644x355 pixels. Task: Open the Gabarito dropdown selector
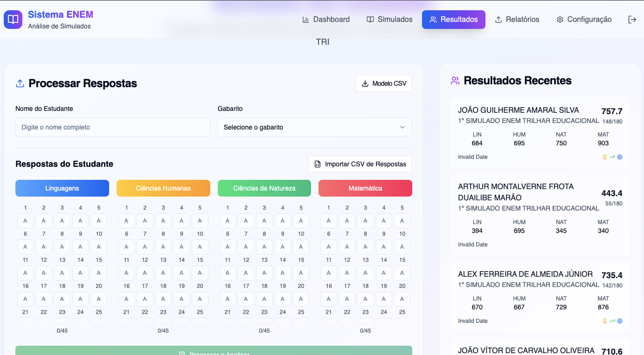(x=315, y=127)
